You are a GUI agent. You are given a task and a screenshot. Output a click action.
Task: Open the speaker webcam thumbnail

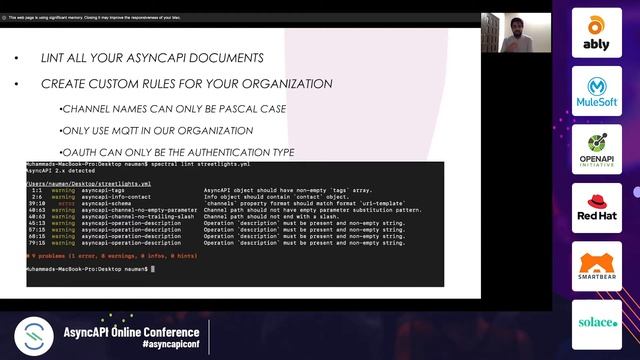point(516,33)
